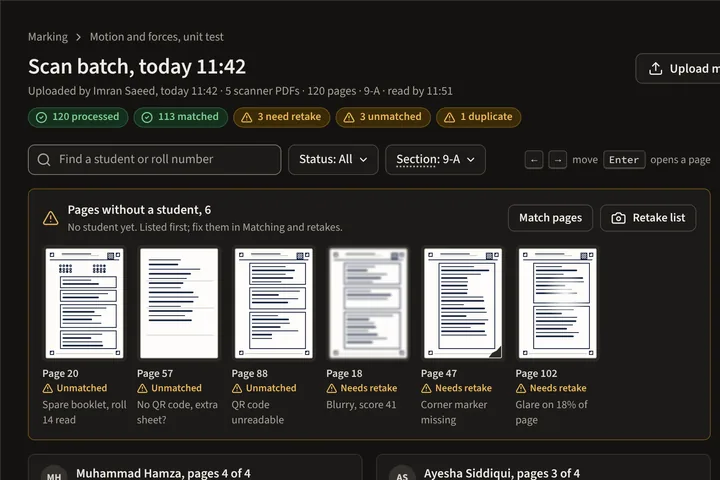Open the Section: 9-A dropdown
The image size is (720, 480).
coord(435,159)
